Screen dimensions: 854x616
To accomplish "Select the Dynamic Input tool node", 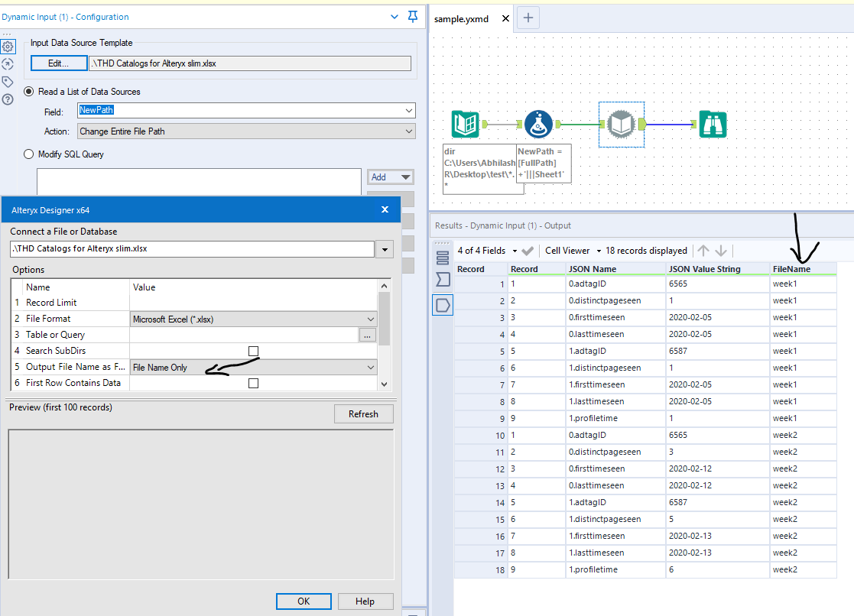I will pyautogui.click(x=621, y=124).
